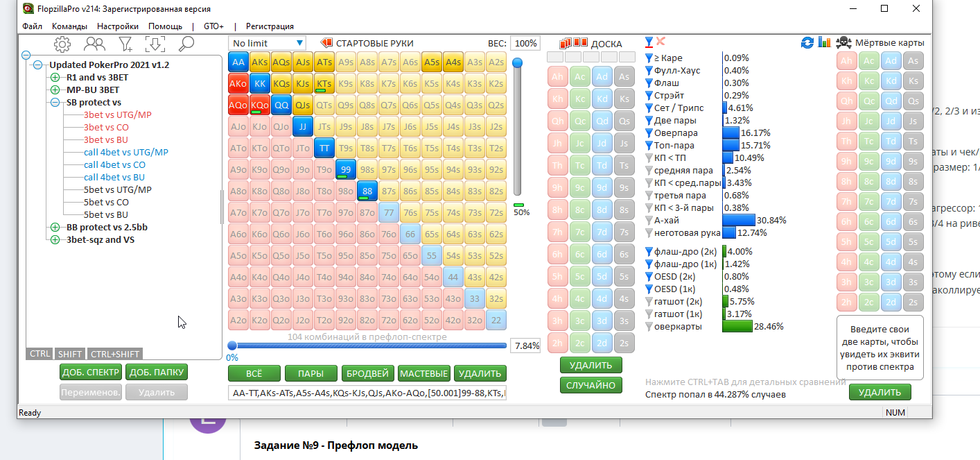Viewport: 980px width, 460px height.
Task: Select the Ah card on the board
Action: [x=558, y=76]
